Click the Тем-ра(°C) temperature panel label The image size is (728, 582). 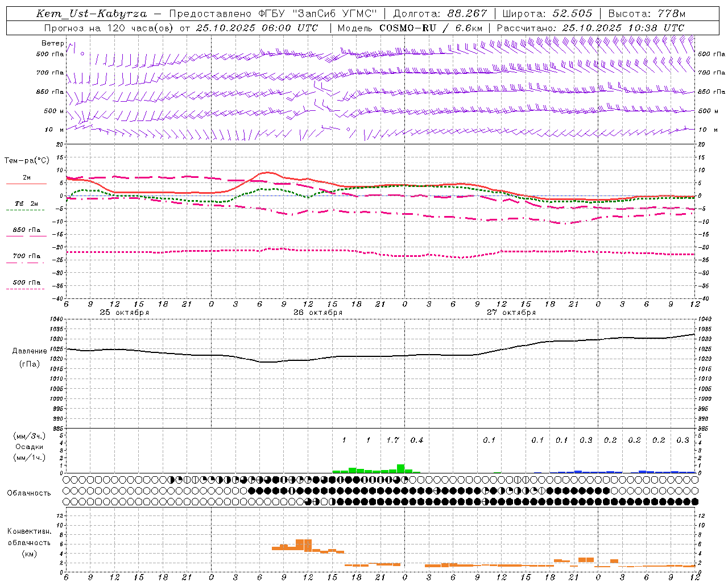tap(27, 161)
